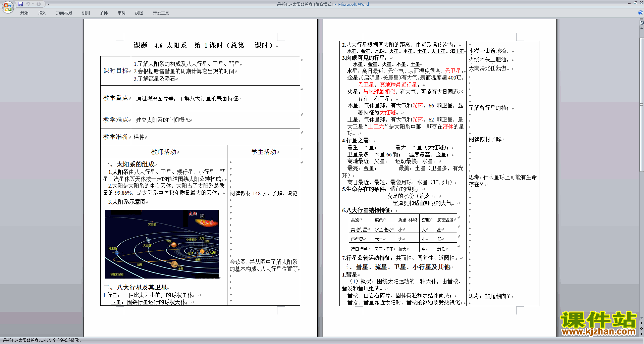This screenshot has height=344, width=644.
Task: Click the solar system diagram image
Action: [162, 244]
